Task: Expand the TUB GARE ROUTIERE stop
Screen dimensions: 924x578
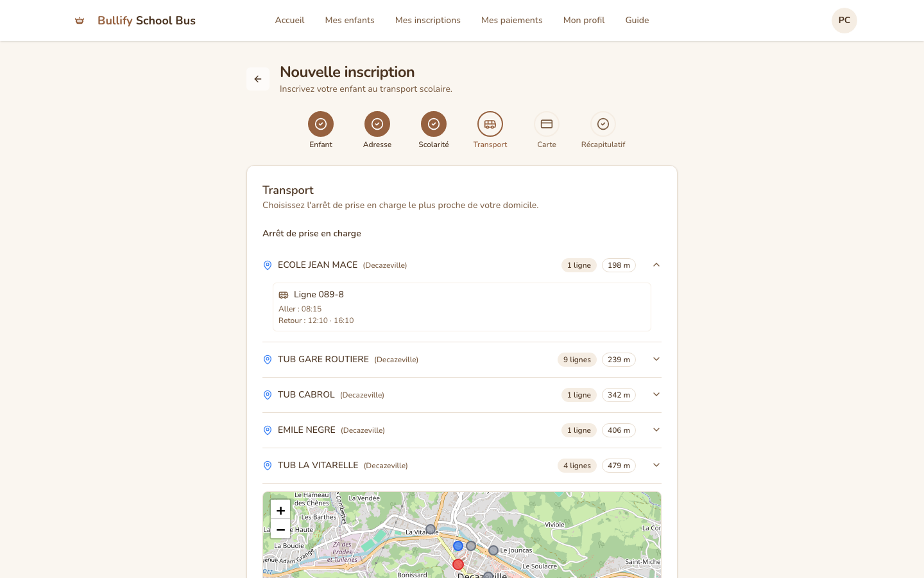Action: click(x=656, y=359)
